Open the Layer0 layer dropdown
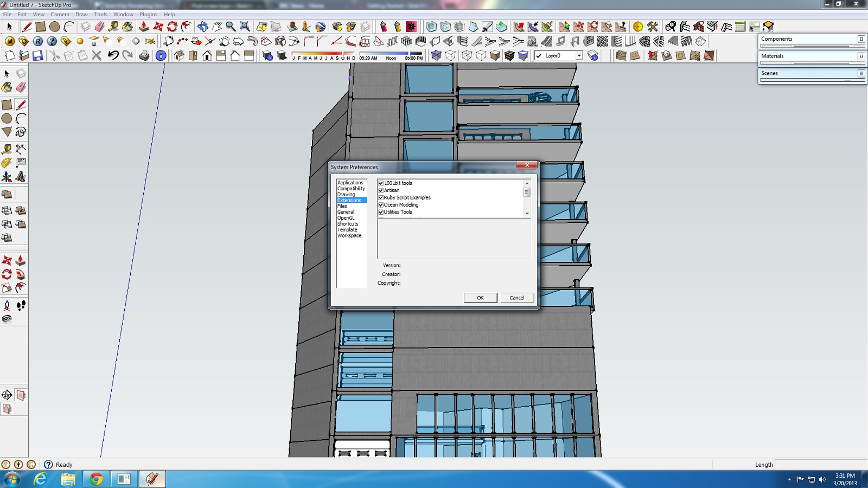The width and height of the screenshot is (868, 488). click(579, 56)
